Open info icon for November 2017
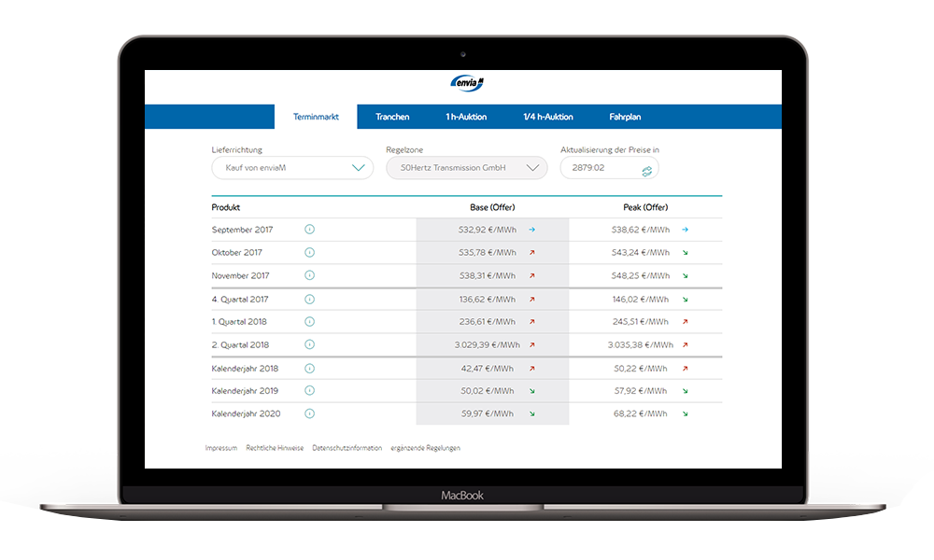This screenshot has width=934, height=560. pyautogui.click(x=310, y=275)
